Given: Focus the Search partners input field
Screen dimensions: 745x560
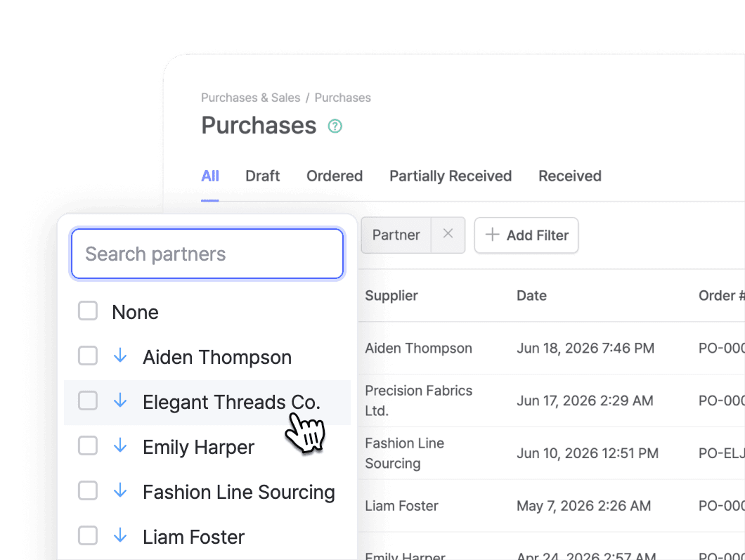Looking at the screenshot, I should pos(207,254).
